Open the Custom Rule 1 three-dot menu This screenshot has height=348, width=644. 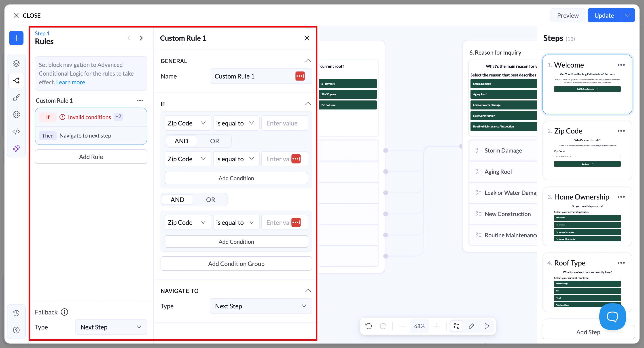point(140,100)
